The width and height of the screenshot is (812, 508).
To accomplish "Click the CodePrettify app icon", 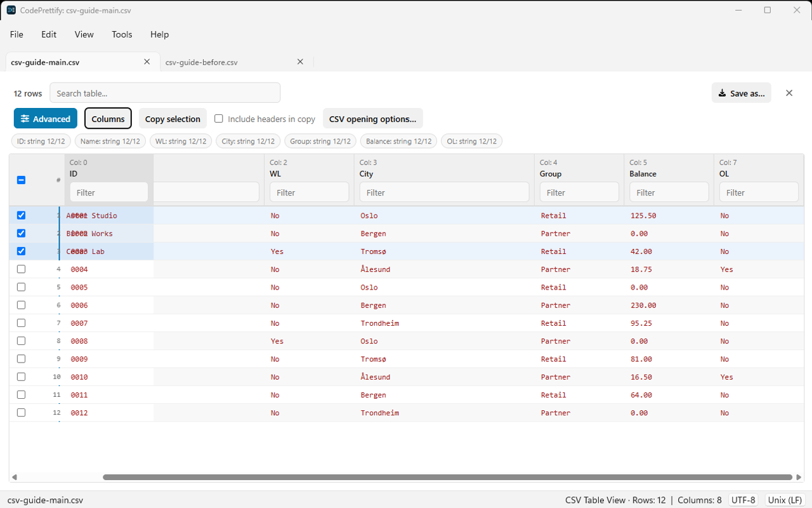I will (11, 10).
